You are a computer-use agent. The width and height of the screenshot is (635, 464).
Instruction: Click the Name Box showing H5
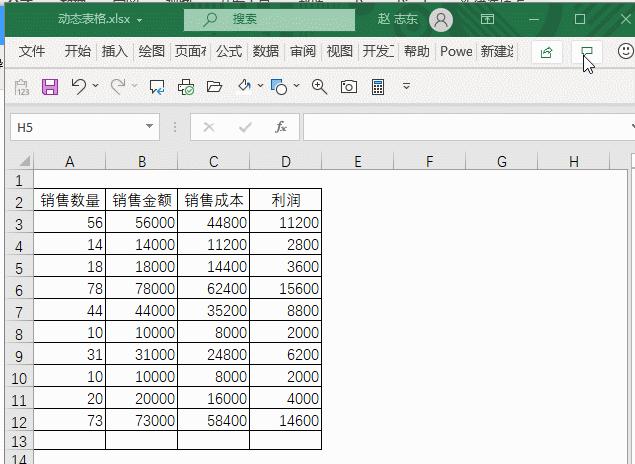(85, 127)
